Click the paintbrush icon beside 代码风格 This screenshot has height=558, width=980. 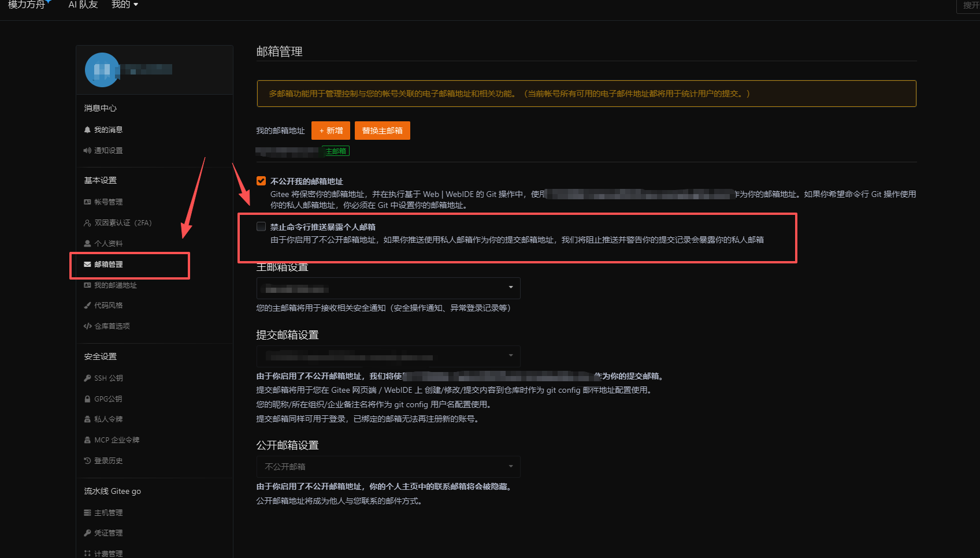click(x=87, y=306)
